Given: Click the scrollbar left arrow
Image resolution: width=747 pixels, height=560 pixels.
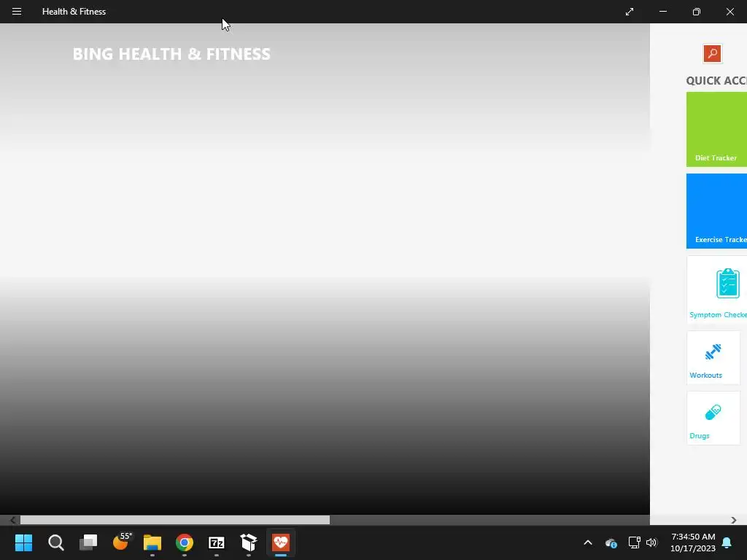Looking at the screenshot, I should coord(13,520).
